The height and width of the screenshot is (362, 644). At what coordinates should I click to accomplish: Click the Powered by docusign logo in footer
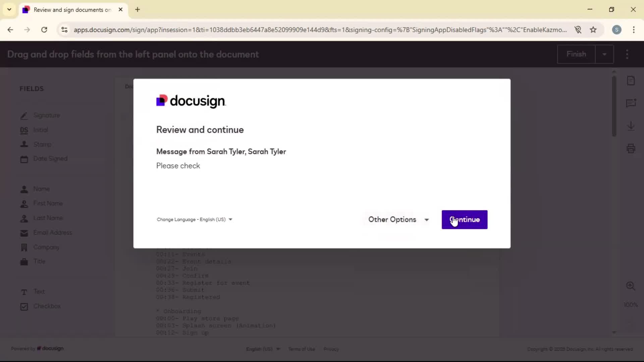click(x=37, y=349)
